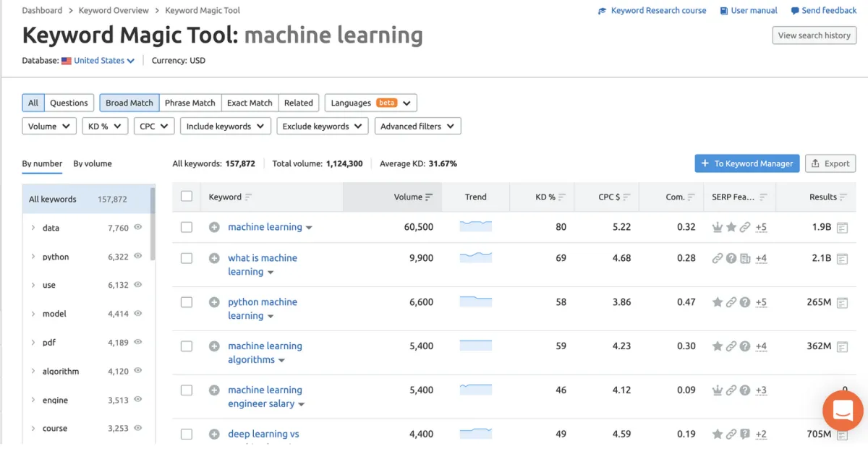Image resolution: width=868 pixels, height=454 pixels.
Task: Toggle the eye icon for 'data' group
Action: pyautogui.click(x=138, y=227)
